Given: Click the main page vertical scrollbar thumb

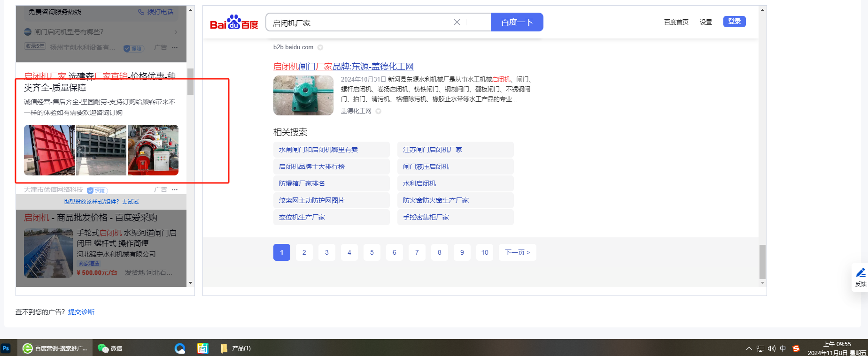Looking at the screenshot, I should coord(762,261).
